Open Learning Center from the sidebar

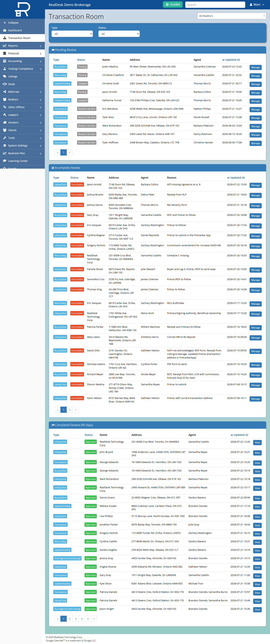pos(22,161)
